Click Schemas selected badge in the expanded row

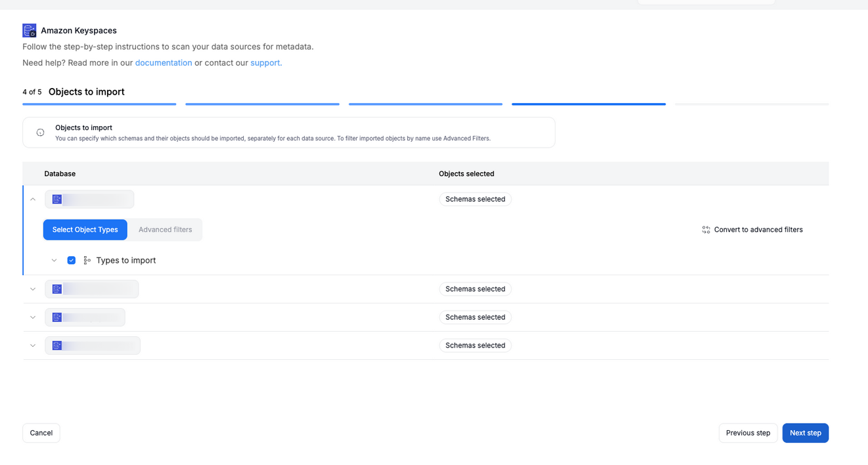pos(475,199)
